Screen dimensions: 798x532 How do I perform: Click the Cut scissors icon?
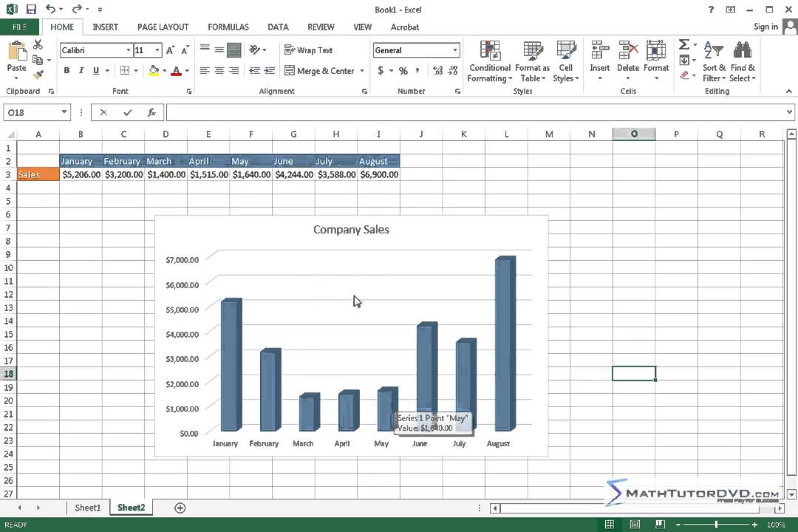[x=38, y=45]
